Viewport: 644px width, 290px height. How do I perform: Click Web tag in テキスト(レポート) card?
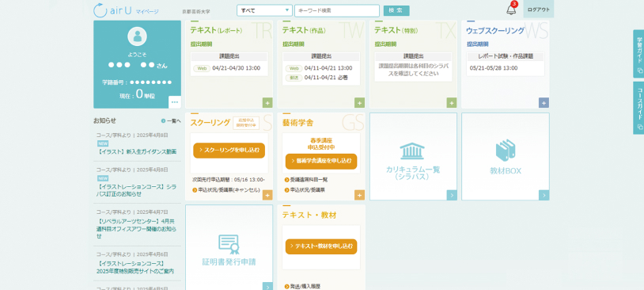click(202, 68)
